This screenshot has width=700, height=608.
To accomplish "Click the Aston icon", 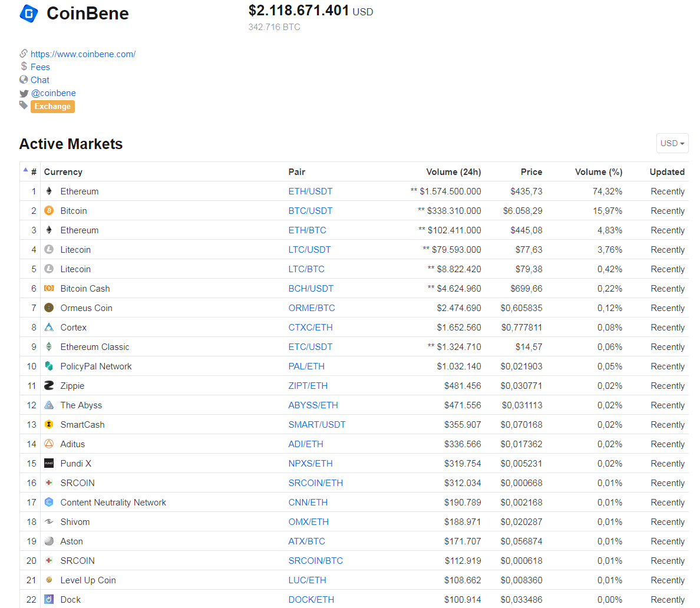I will [49, 541].
